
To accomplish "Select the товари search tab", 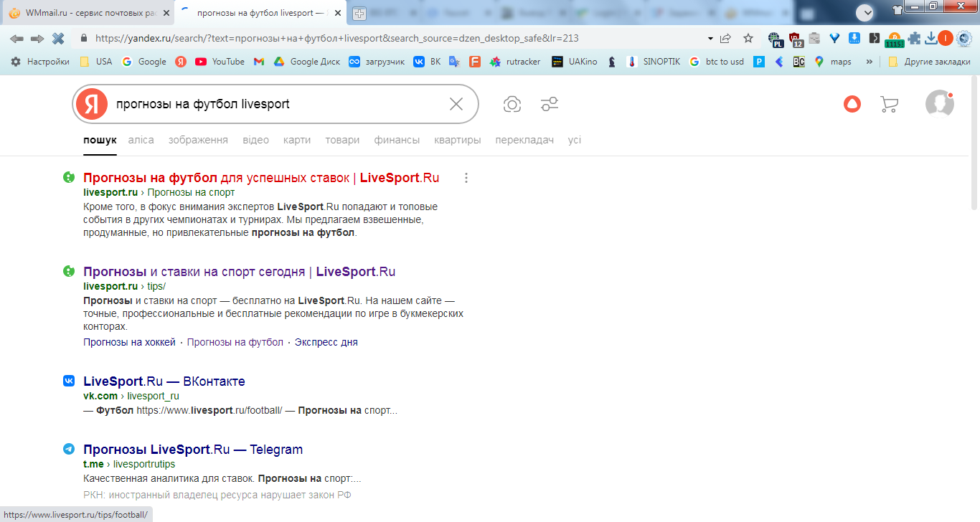I will [342, 140].
